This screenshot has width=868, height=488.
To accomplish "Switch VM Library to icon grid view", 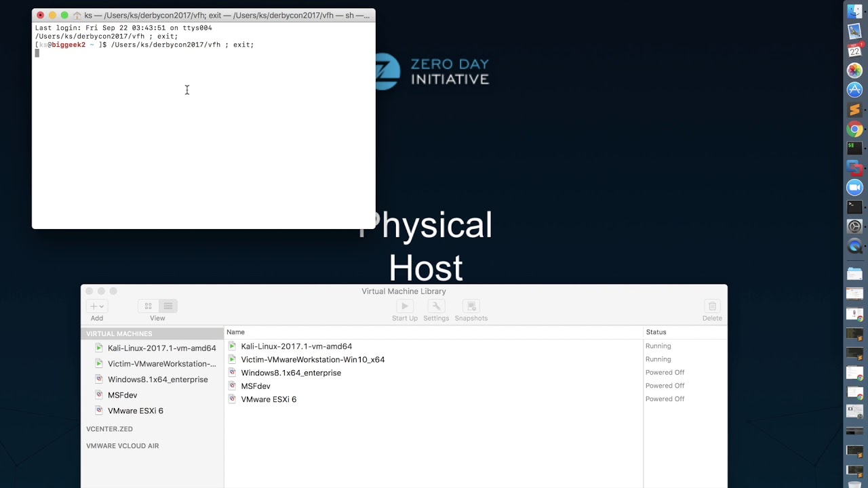I will (148, 306).
